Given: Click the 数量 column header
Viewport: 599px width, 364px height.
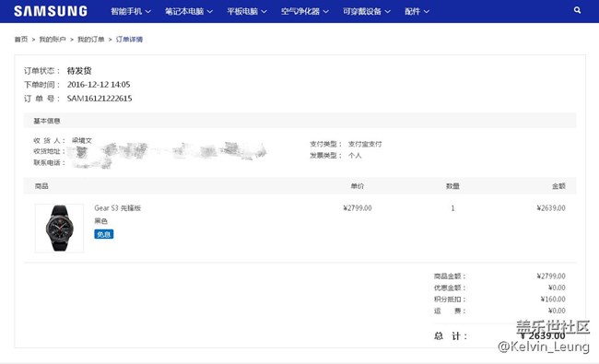Looking at the screenshot, I should click(452, 186).
